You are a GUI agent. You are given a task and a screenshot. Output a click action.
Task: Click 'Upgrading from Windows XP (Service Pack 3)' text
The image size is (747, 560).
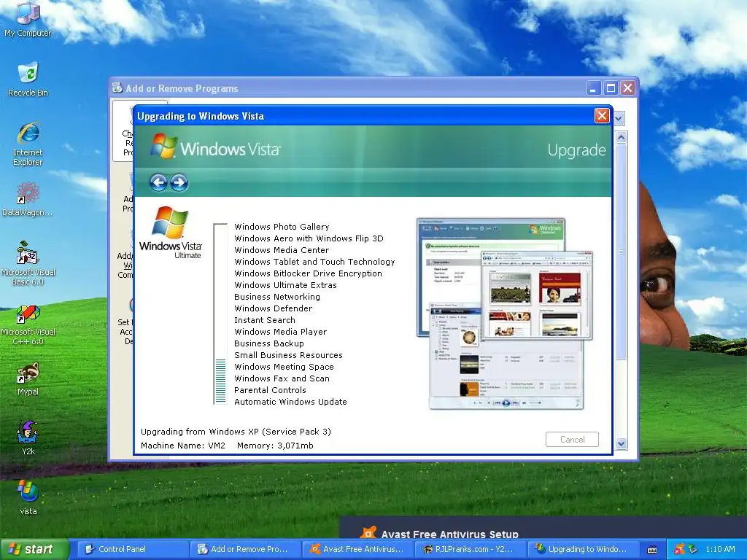236,432
